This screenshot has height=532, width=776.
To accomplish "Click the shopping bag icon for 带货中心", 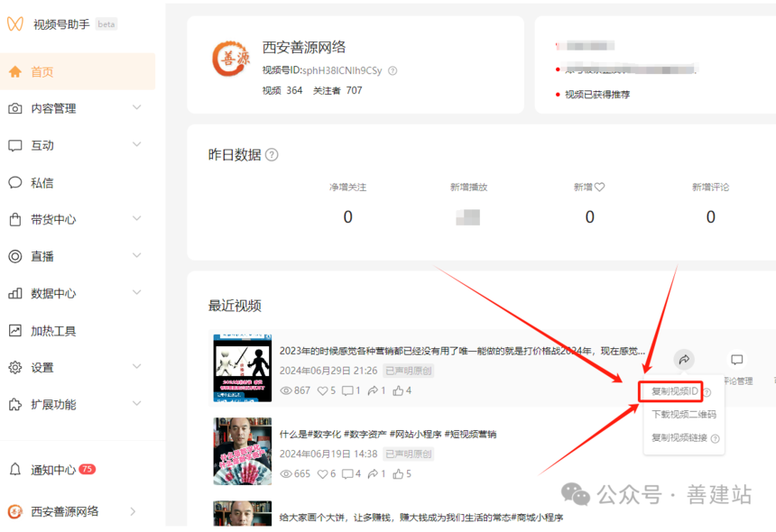I will pyautogui.click(x=15, y=219).
